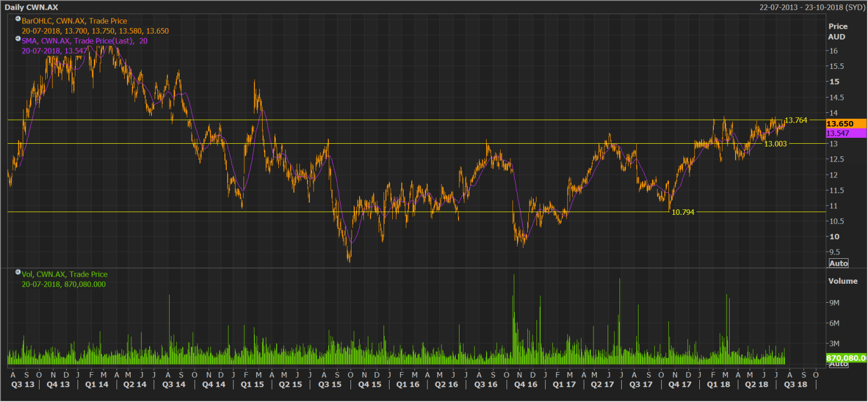Click the Q2 18 quarter label
Screen dimensions: 868x402
[x=756, y=385]
